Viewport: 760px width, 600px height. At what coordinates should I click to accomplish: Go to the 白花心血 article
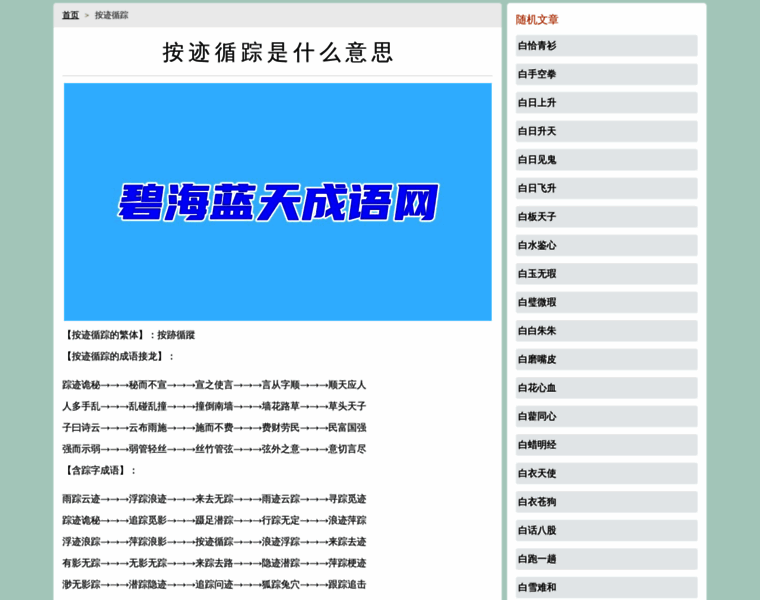pos(537,388)
